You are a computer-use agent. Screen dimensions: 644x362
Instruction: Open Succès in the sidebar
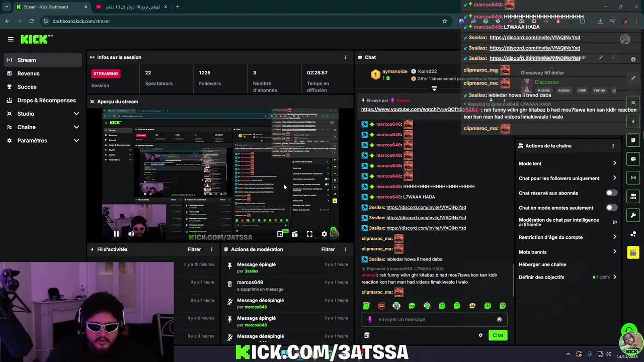click(43, 87)
